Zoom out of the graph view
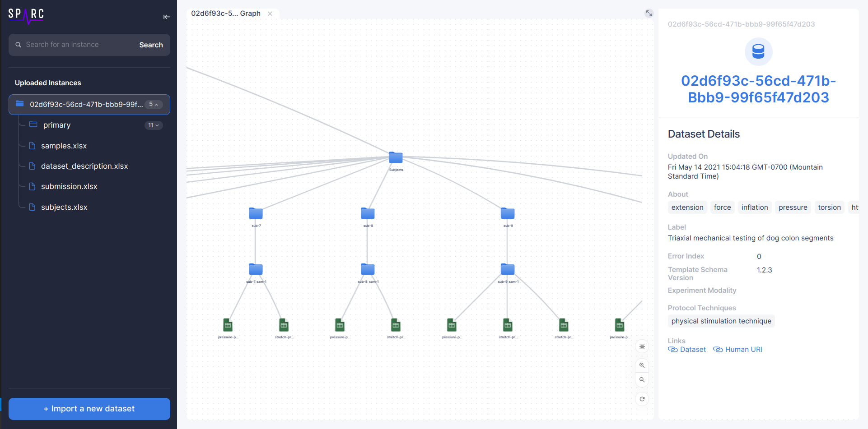The height and width of the screenshot is (429, 868). pyautogui.click(x=642, y=379)
